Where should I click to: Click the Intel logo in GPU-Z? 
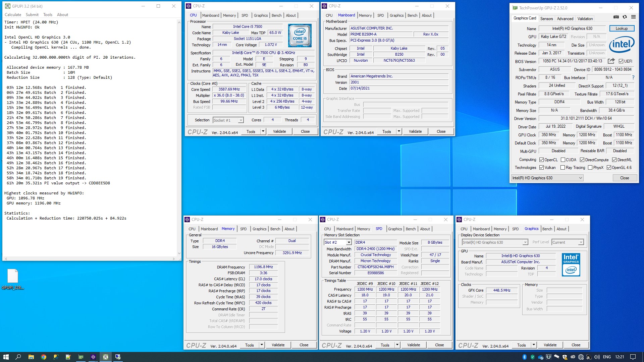point(622,45)
